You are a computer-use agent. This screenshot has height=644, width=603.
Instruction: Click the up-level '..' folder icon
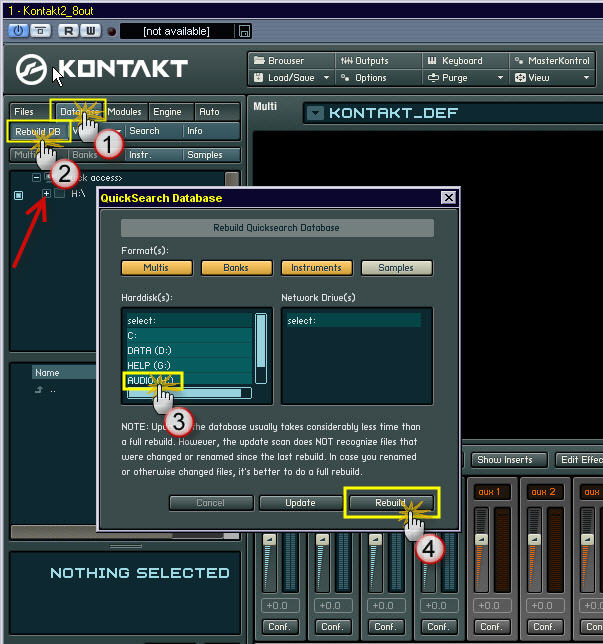click(39, 390)
